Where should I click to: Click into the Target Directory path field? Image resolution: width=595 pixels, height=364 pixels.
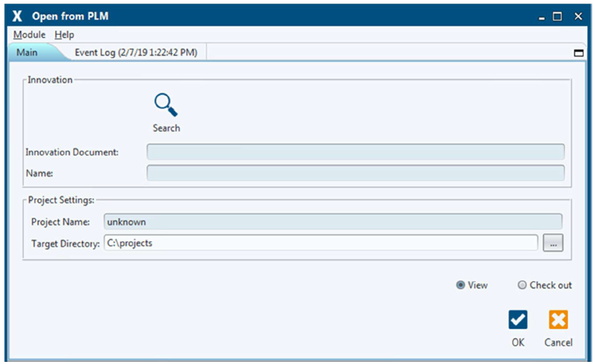tap(320, 243)
